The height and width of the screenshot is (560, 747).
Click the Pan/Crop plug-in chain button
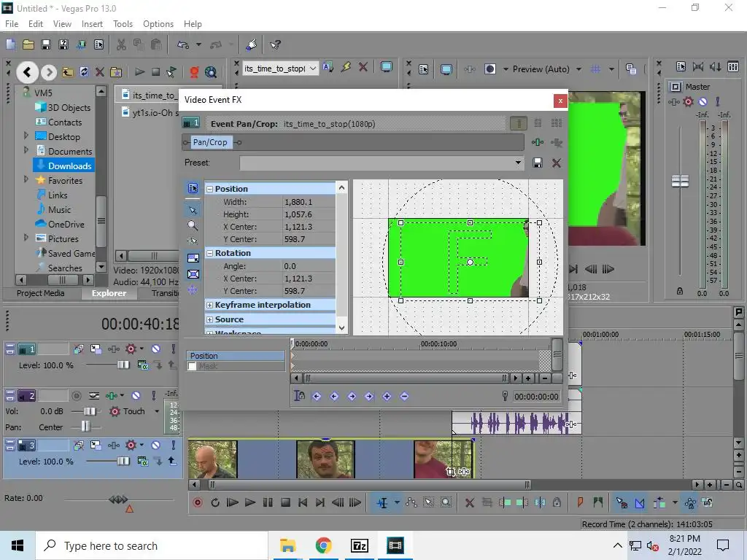pyautogui.click(x=210, y=142)
